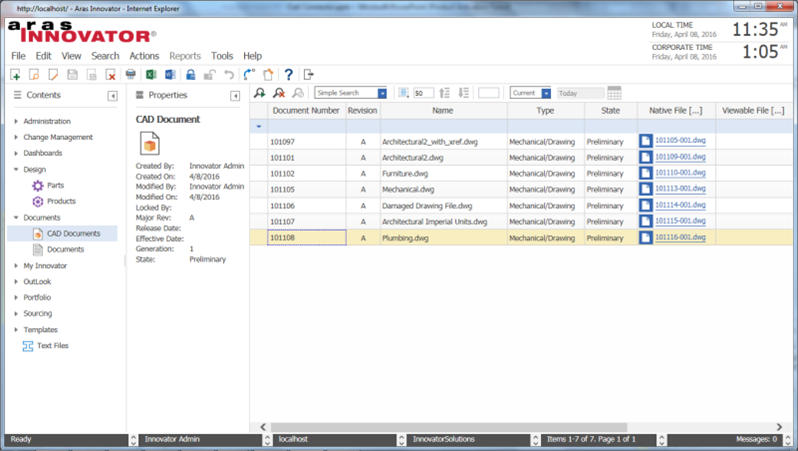Click the Logout exit icon
The height and width of the screenshot is (451, 798).
308,75
